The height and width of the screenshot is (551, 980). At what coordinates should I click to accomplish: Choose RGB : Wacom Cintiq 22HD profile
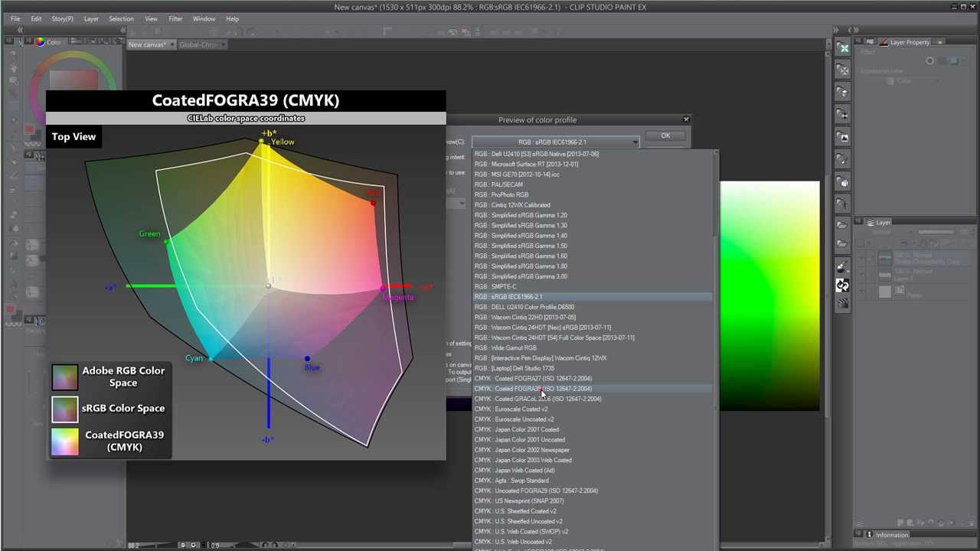(593, 317)
